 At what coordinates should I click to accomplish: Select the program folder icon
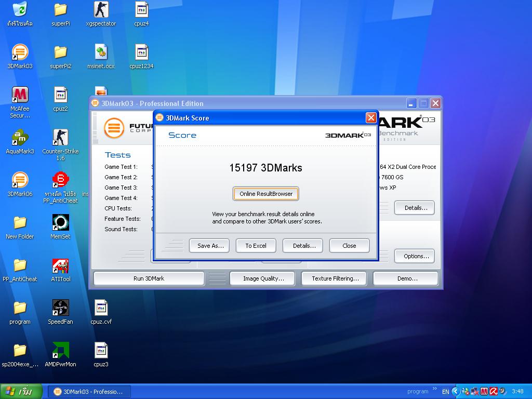pyautogui.click(x=20, y=308)
